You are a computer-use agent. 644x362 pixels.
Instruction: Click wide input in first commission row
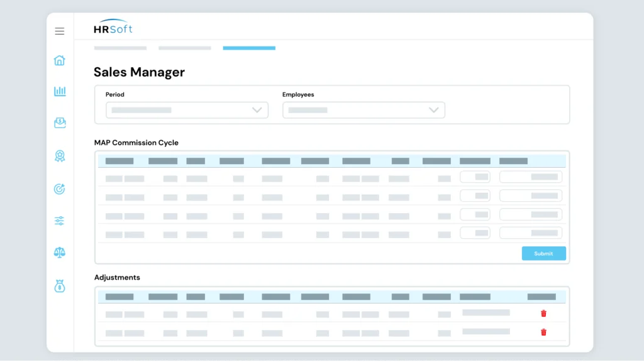click(x=531, y=177)
